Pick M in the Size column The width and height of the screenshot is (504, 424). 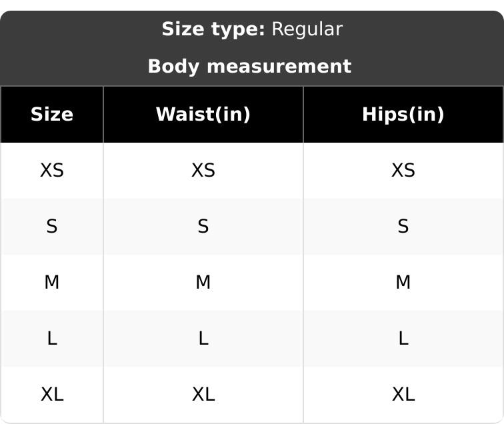pyautogui.click(x=52, y=283)
